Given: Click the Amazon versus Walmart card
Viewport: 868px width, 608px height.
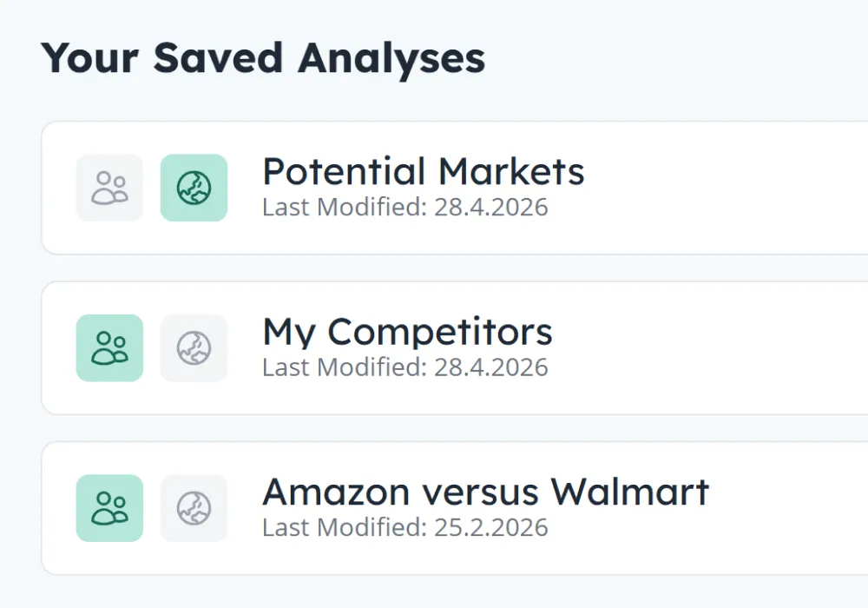Looking at the screenshot, I should [521, 508].
